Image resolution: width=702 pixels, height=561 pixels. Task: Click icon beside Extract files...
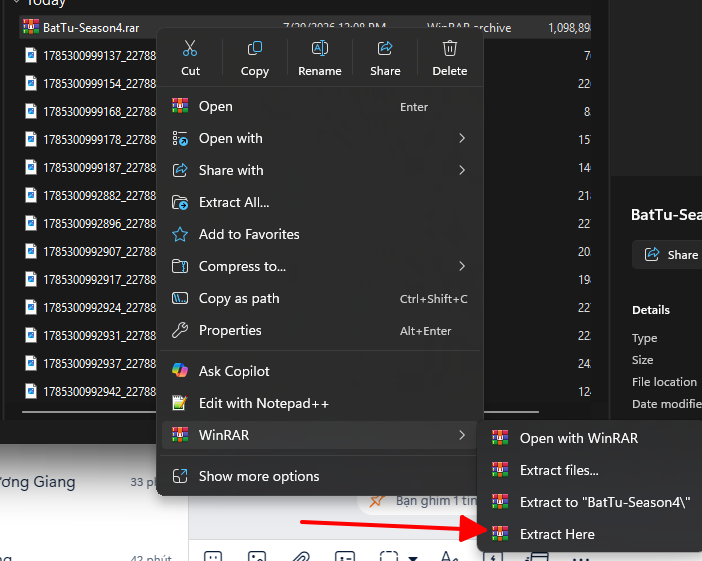click(500, 470)
